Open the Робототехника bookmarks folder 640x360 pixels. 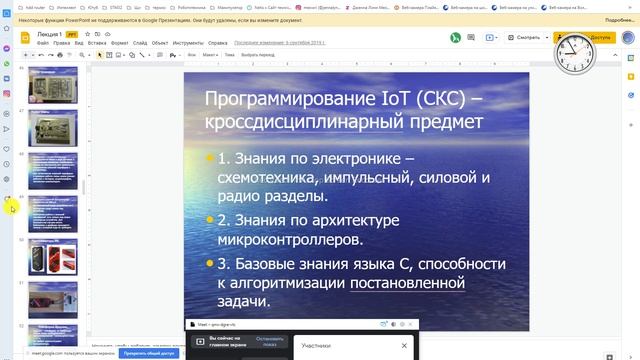tap(189, 7)
